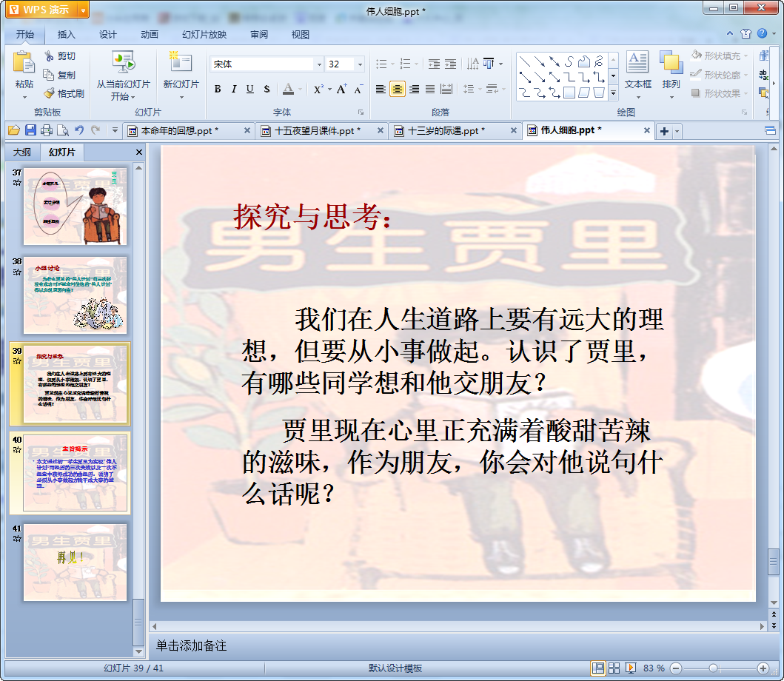
Task: Click the New Slide (新幻灯片) icon
Action: point(181,62)
